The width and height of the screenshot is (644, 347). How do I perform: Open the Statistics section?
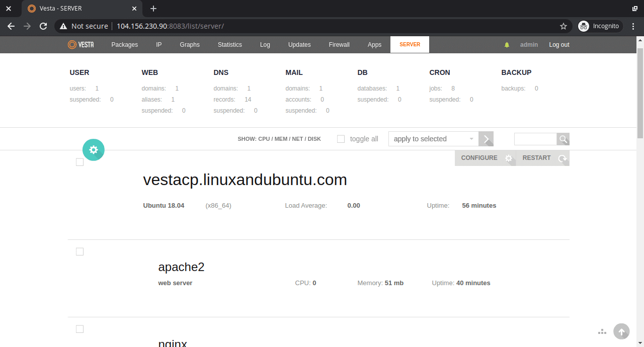click(229, 44)
